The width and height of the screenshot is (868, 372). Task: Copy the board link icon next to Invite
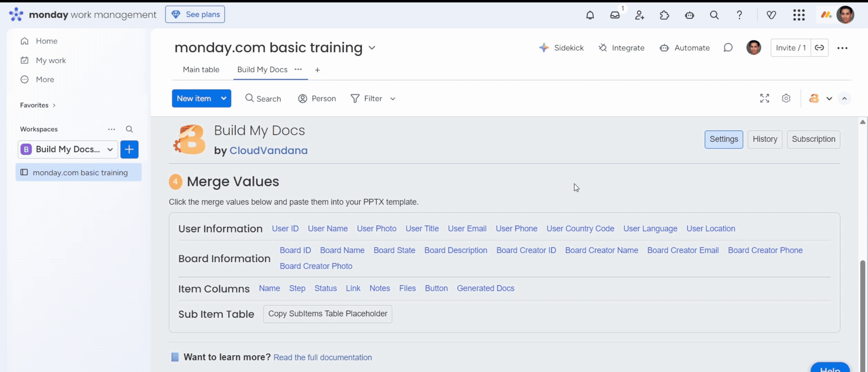819,48
